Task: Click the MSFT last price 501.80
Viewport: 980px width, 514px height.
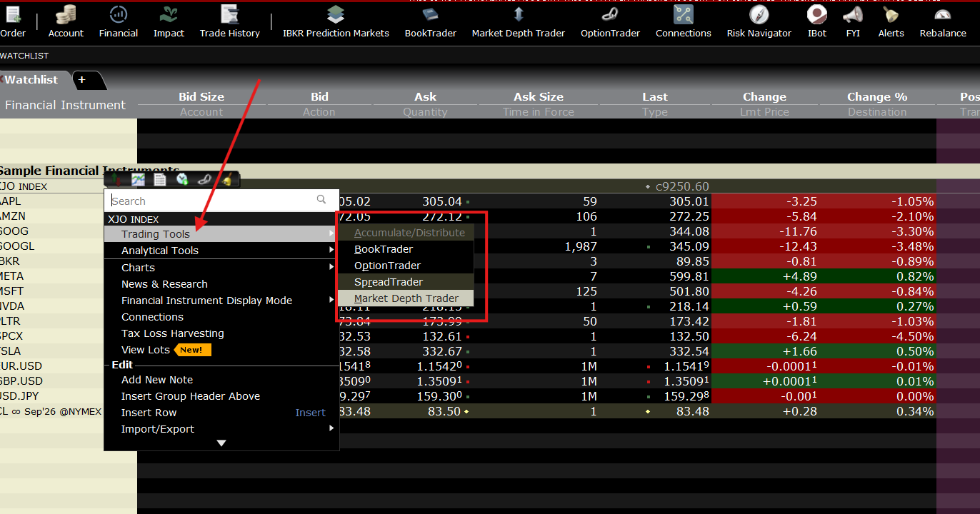Action: (689, 291)
